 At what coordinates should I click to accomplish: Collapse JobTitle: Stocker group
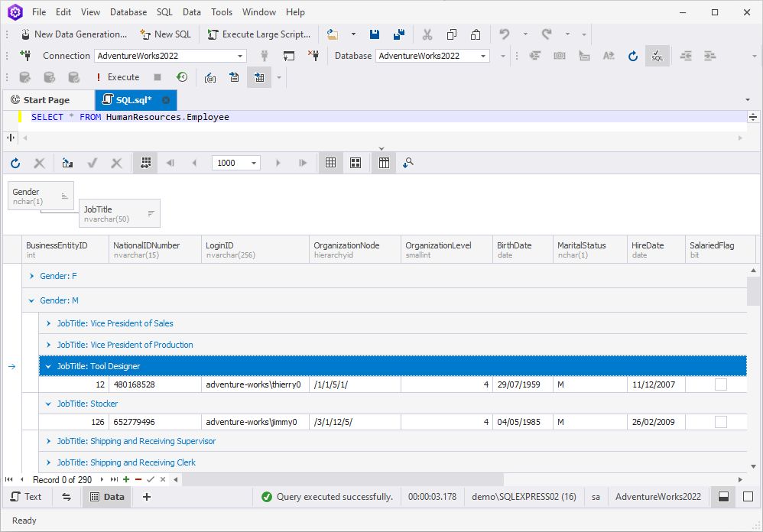tap(48, 404)
